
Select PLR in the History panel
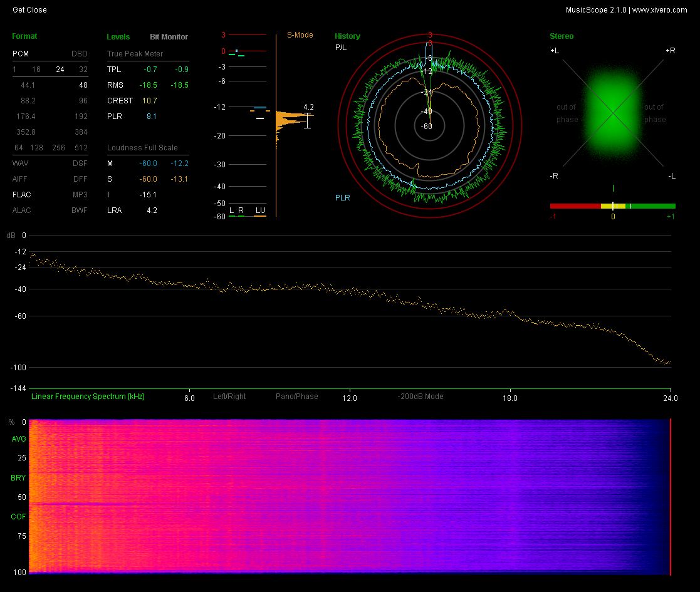click(x=342, y=198)
